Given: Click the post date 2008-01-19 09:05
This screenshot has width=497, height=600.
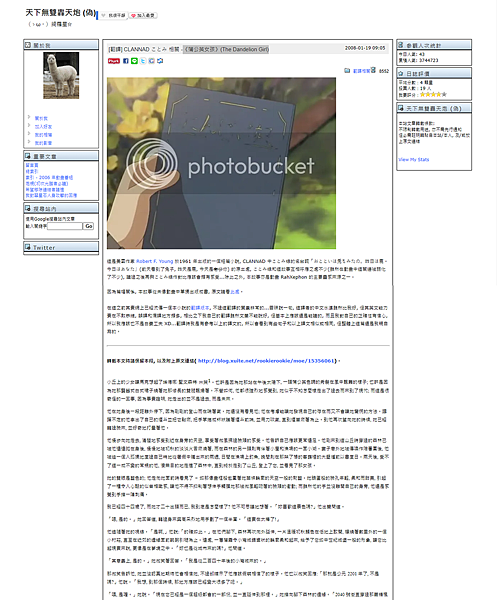Looking at the screenshot, I should click(x=365, y=48).
